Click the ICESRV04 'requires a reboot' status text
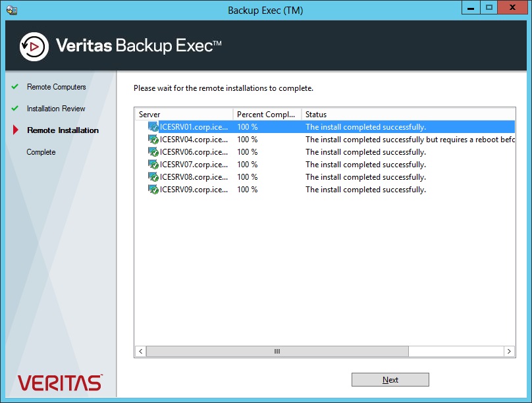532x403 pixels. [410, 140]
